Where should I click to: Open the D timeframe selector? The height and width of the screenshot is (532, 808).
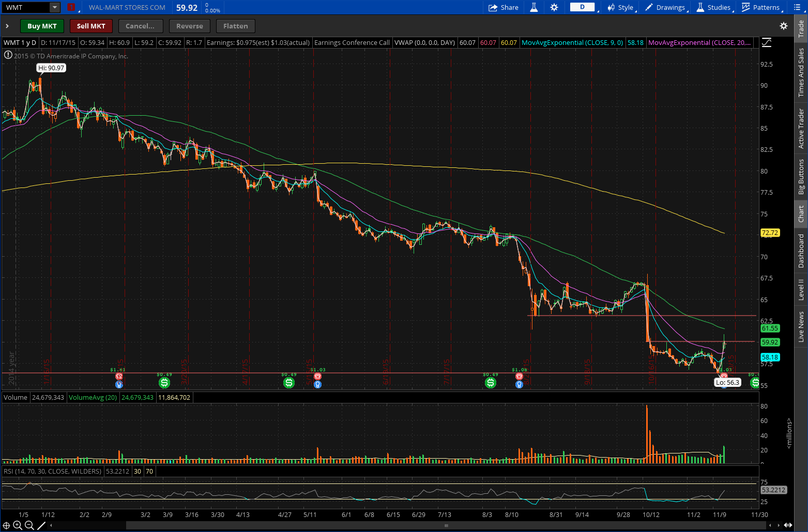point(583,7)
